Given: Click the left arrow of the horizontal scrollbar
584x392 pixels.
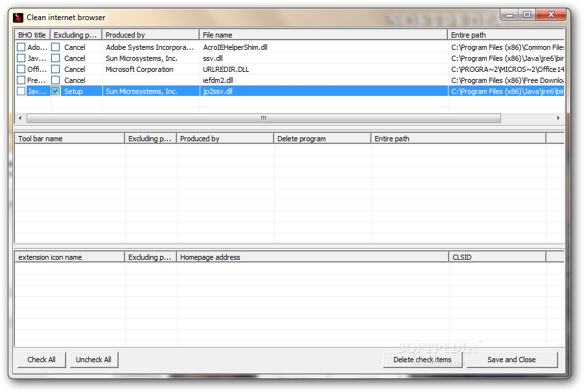Looking at the screenshot, I should coord(20,118).
